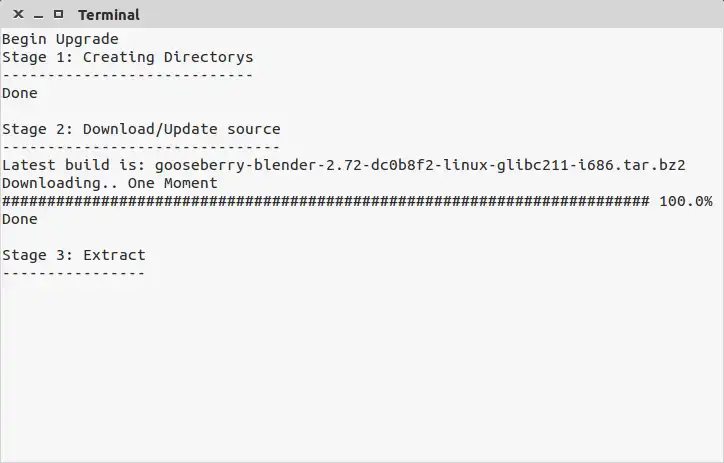Click 'Stage 3: Extract' heading
The width and height of the screenshot is (724, 463).
pos(74,255)
